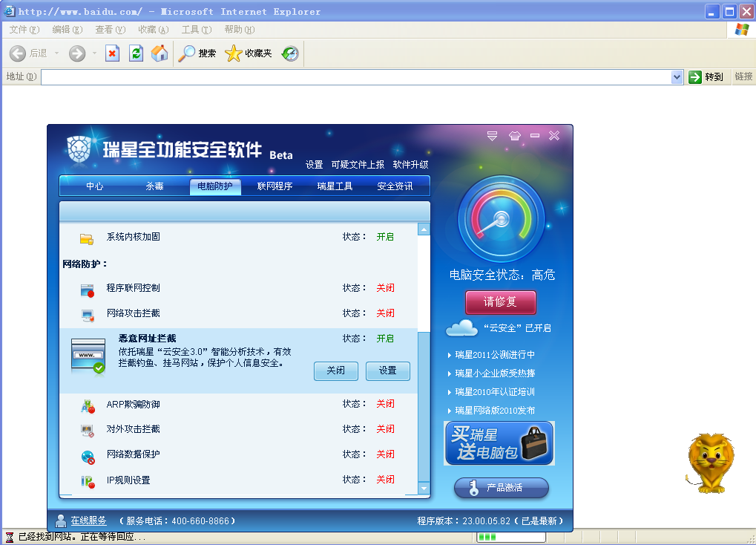Click the Rising lion shield logo
Screen dimensions: 756x545
[79, 149]
